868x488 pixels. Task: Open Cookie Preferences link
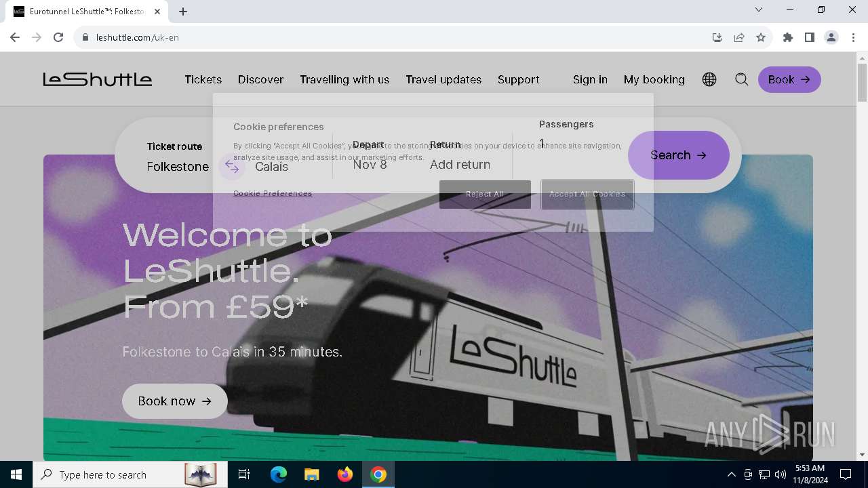[x=273, y=193]
